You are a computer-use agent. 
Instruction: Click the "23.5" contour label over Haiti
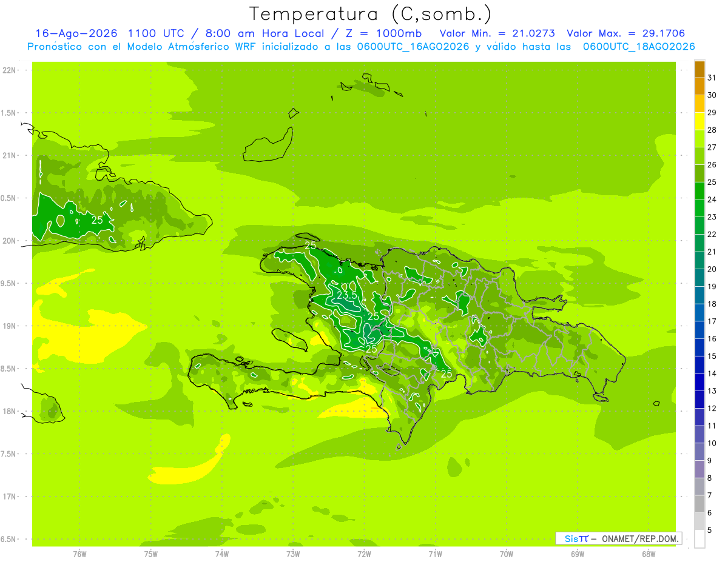(346, 295)
